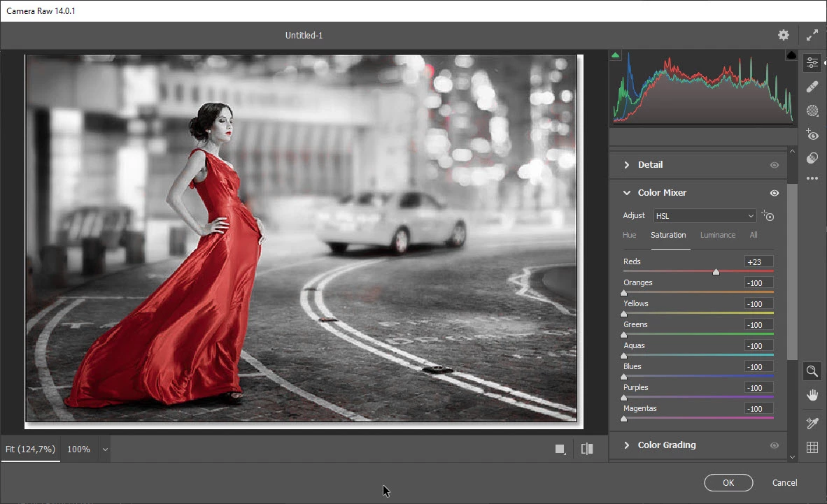Viewport: 827px width, 504px height.
Task: Toggle Detail panel visibility eye
Action: [x=775, y=165]
